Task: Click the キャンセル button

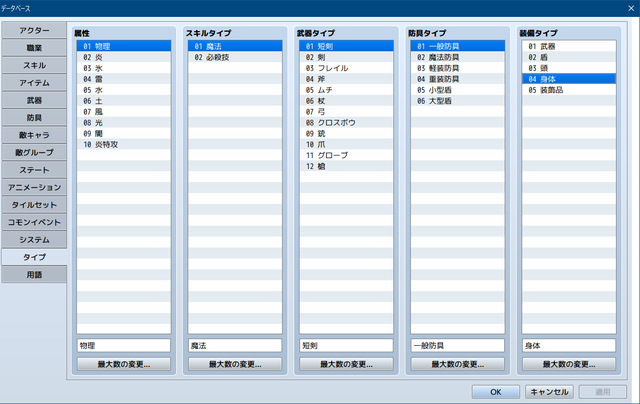Action: [549, 392]
